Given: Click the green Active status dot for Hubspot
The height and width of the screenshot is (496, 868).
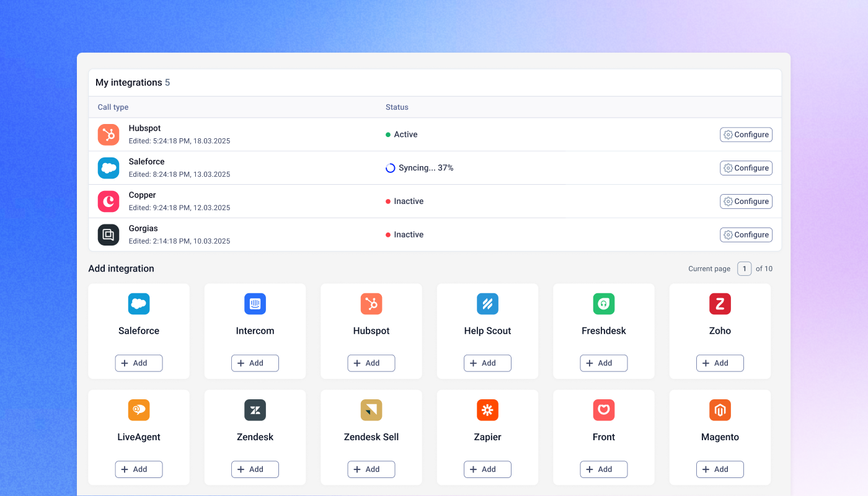Looking at the screenshot, I should [388, 135].
